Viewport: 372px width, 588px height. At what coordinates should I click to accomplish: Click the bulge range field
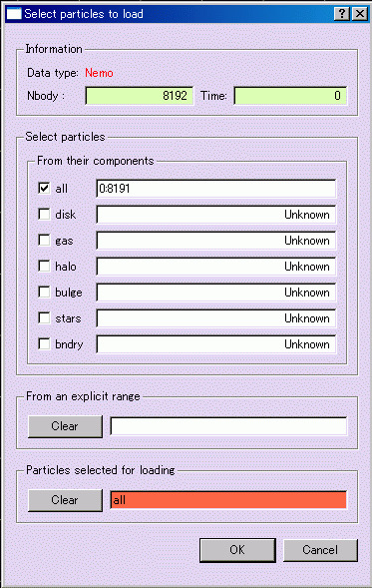coord(216,293)
